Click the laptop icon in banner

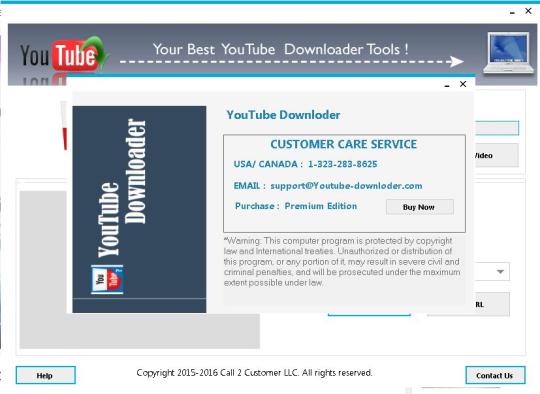508,53
